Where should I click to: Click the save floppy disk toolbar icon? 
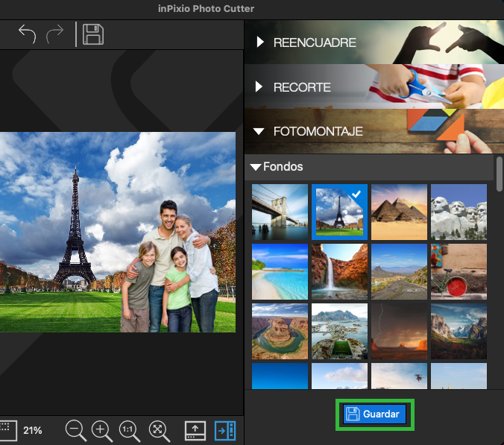(x=93, y=34)
